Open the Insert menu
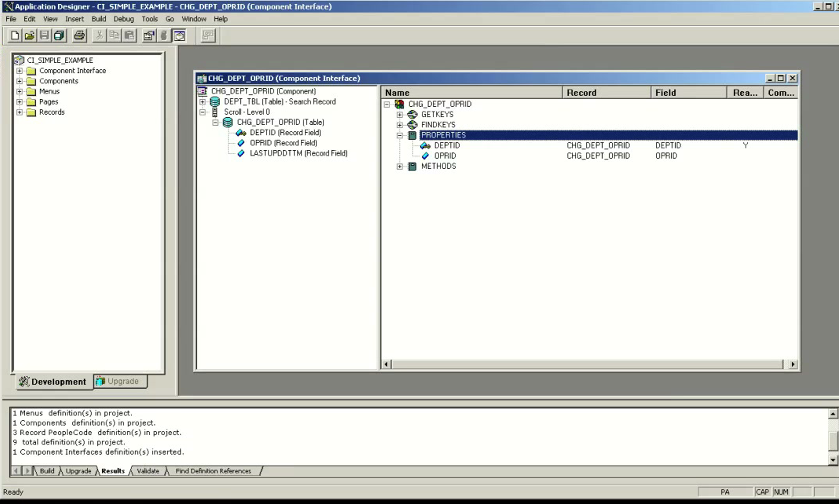 tap(75, 19)
